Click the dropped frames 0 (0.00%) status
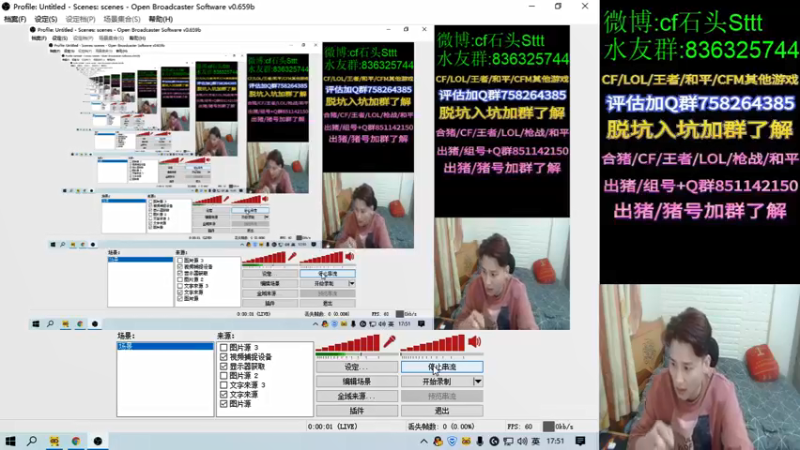The image size is (800, 450). tap(442, 427)
